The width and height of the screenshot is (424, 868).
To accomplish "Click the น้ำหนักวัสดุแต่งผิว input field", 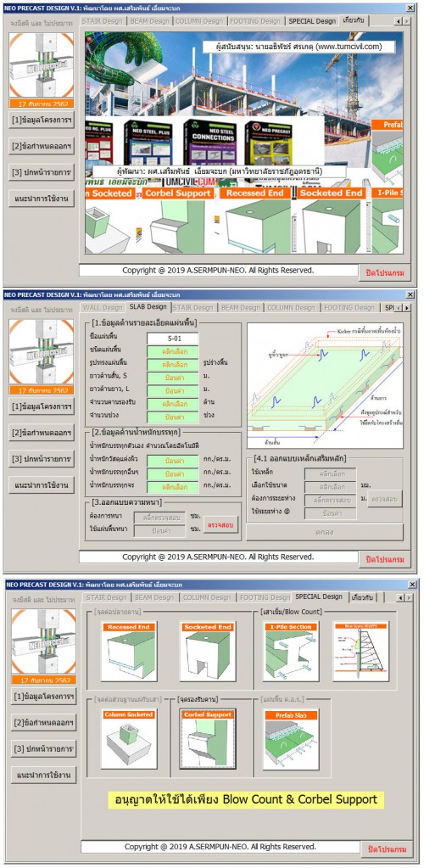I will coord(173,461).
